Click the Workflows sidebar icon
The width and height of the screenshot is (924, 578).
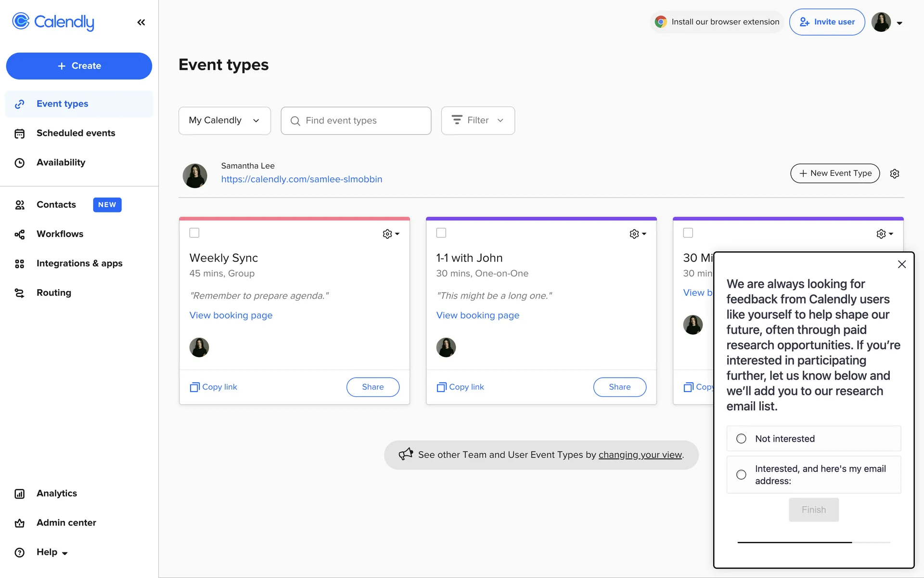click(x=19, y=234)
